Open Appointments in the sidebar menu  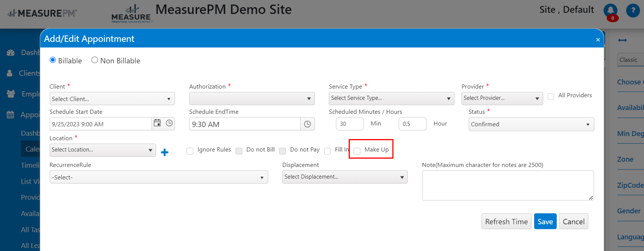(x=30, y=115)
